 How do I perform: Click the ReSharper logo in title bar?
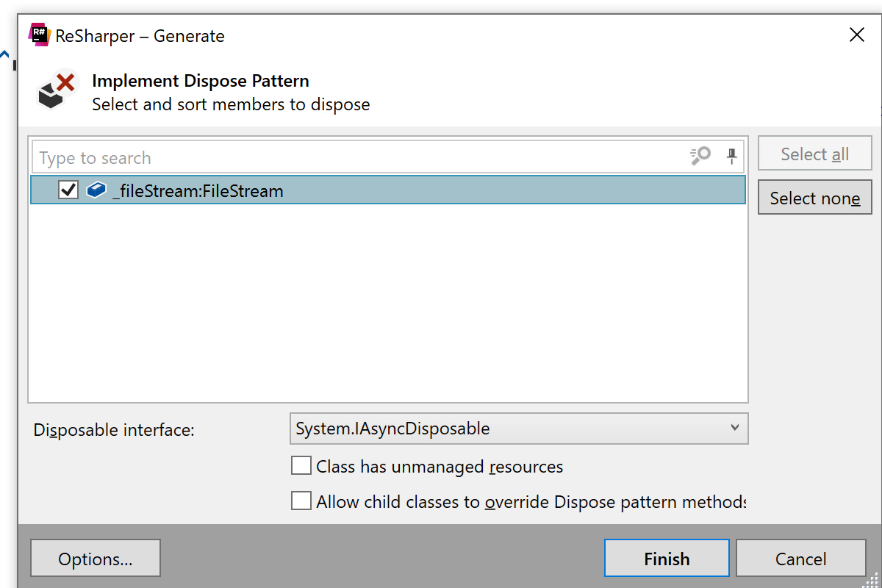(x=39, y=35)
